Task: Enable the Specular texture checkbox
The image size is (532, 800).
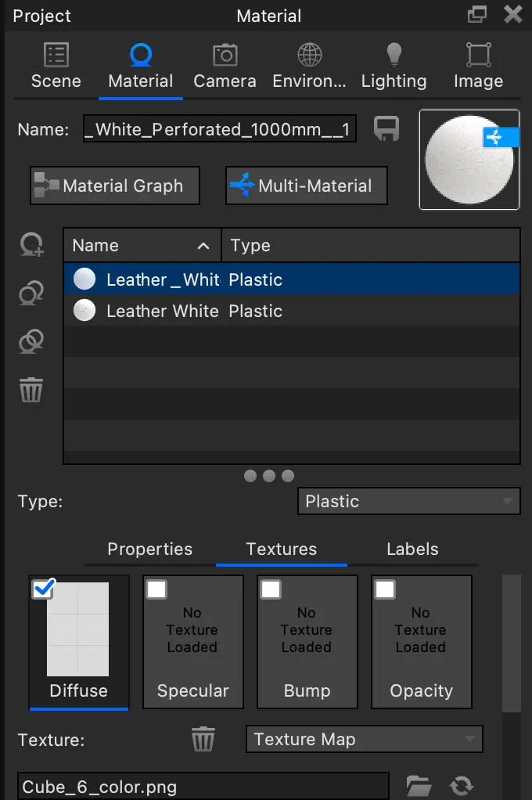Action: point(156,589)
